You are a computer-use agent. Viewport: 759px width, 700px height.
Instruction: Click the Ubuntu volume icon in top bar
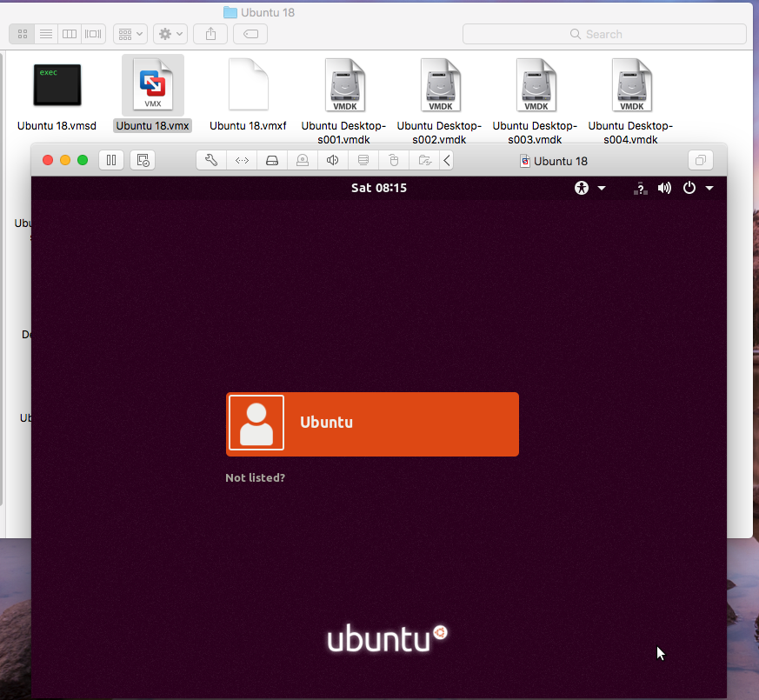pos(664,188)
